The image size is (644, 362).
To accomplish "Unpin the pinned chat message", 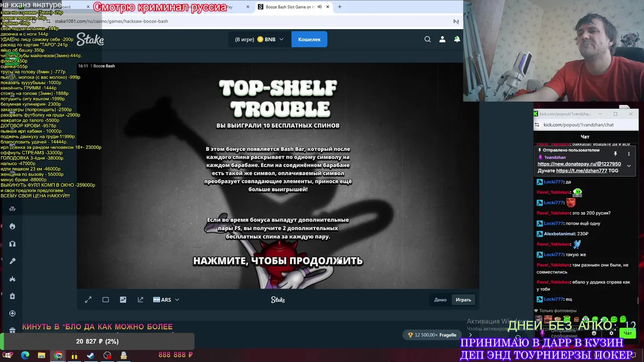I will [615, 154].
